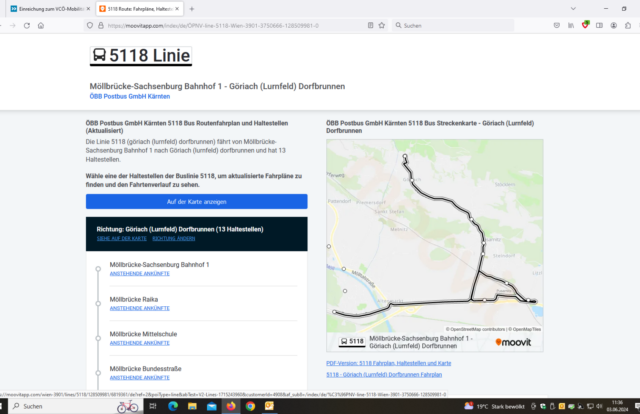The image size is (640, 414).
Task: Open the Pocket save icon
Action: pos(557,25)
